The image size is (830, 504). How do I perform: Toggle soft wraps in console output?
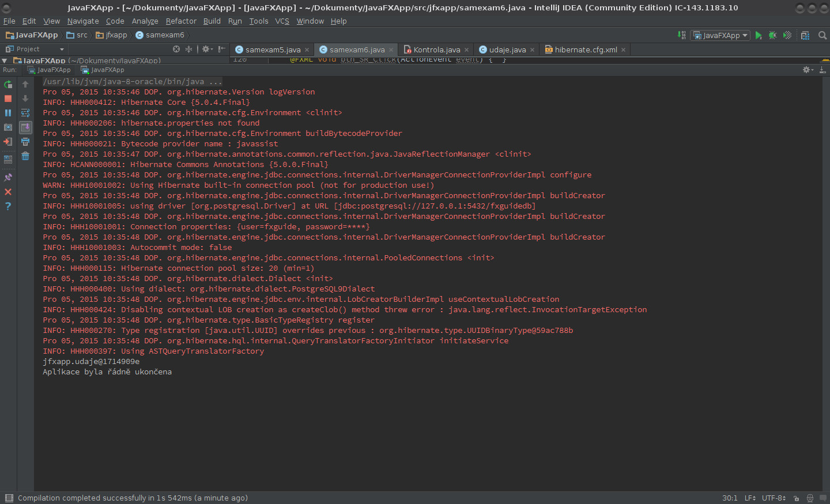tap(25, 113)
